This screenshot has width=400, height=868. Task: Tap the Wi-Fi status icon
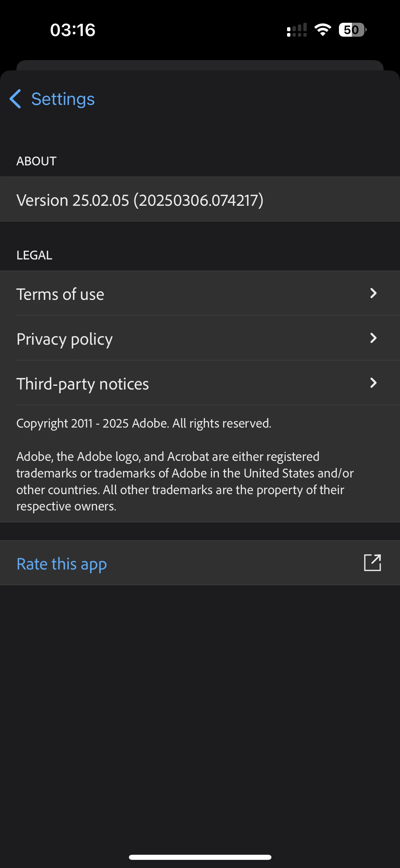click(323, 30)
